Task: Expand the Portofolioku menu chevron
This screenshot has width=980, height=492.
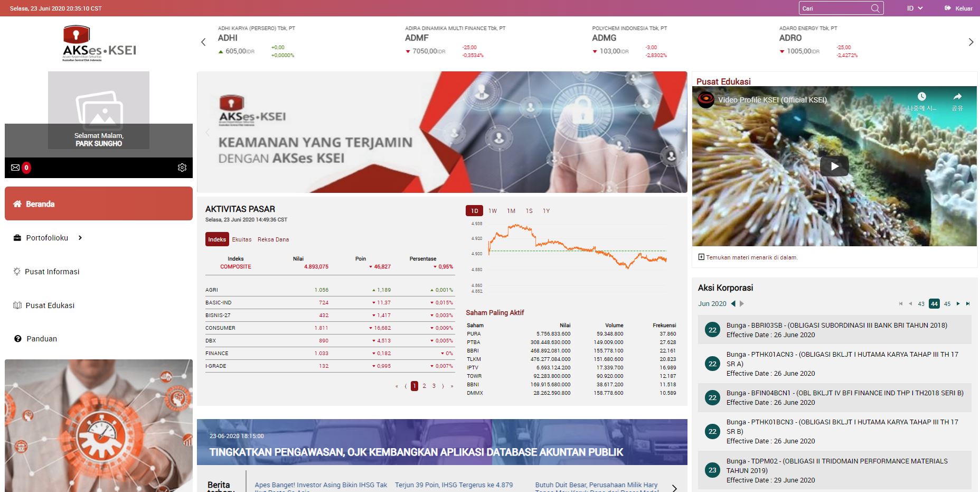Action: coord(80,238)
